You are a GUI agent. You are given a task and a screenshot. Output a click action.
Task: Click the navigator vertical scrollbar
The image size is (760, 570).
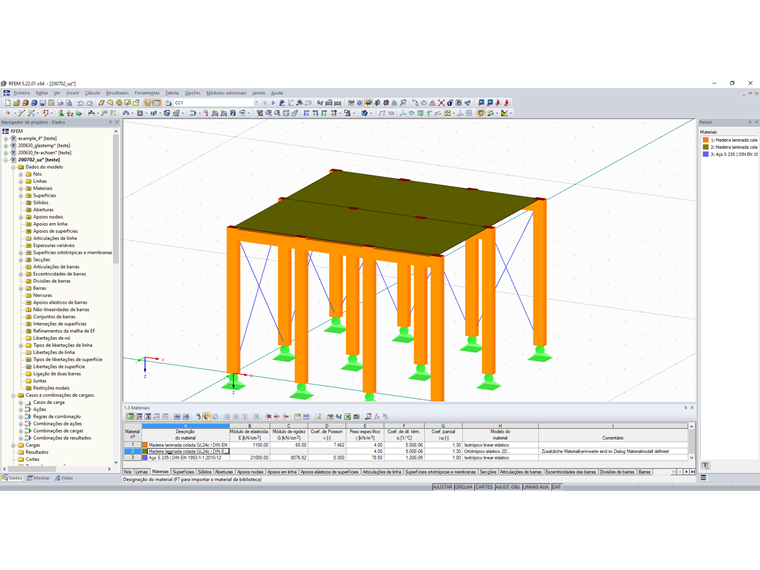click(116, 199)
